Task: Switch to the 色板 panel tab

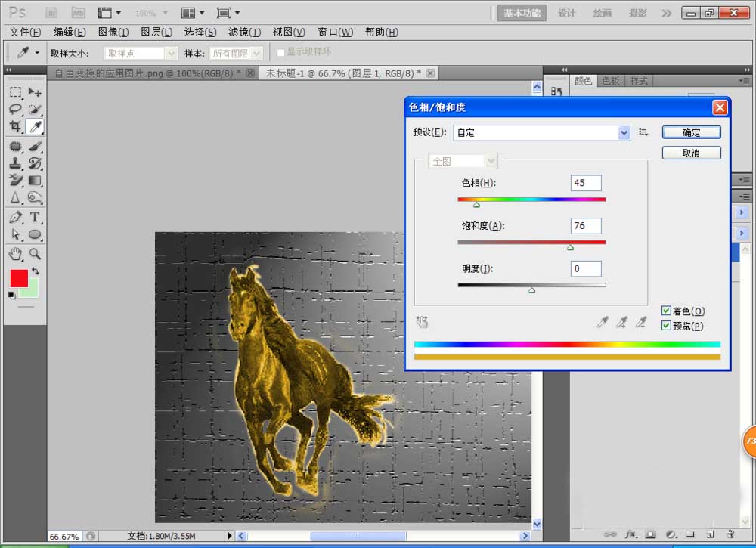Action: tap(610, 80)
